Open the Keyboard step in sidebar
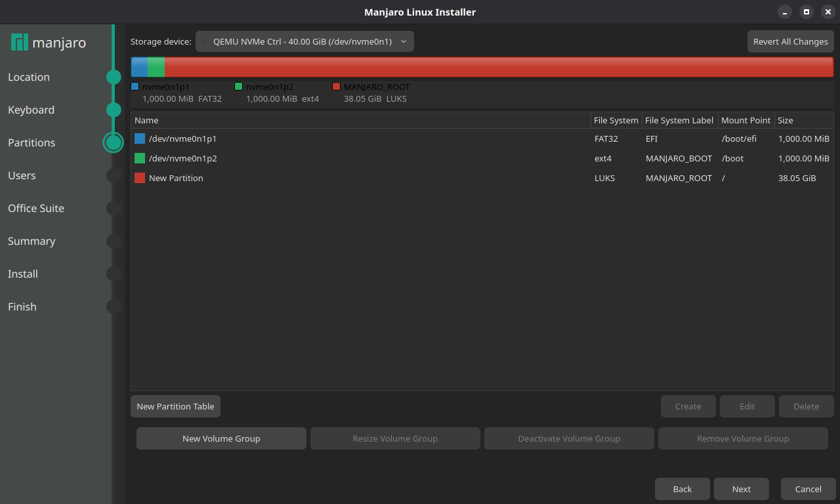This screenshot has width=840, height=504. 31,110
